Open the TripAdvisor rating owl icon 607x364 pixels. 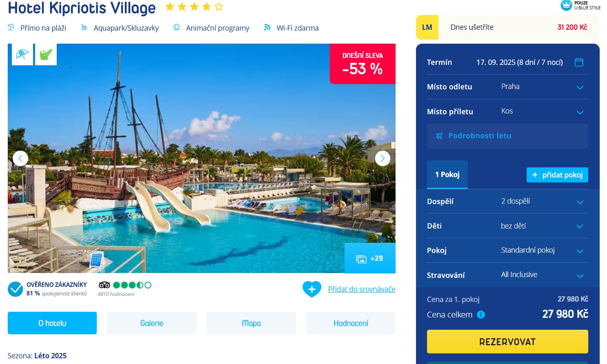point(105,285)
